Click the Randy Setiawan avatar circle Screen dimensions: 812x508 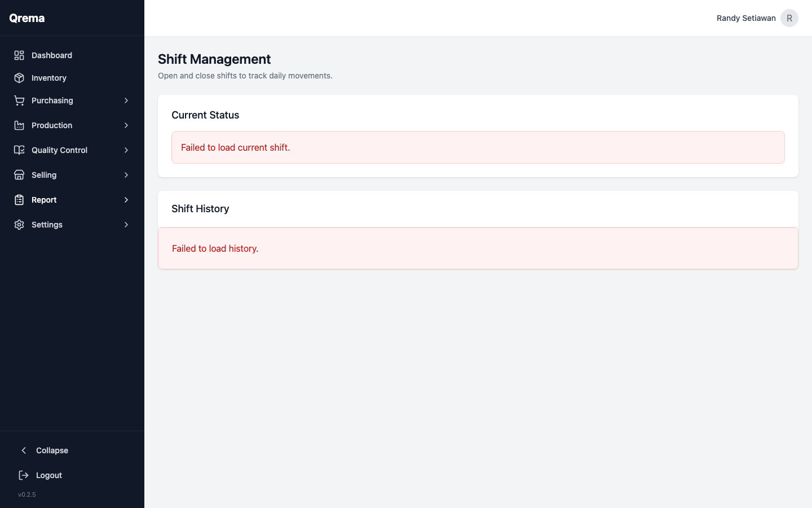[789, 17]
